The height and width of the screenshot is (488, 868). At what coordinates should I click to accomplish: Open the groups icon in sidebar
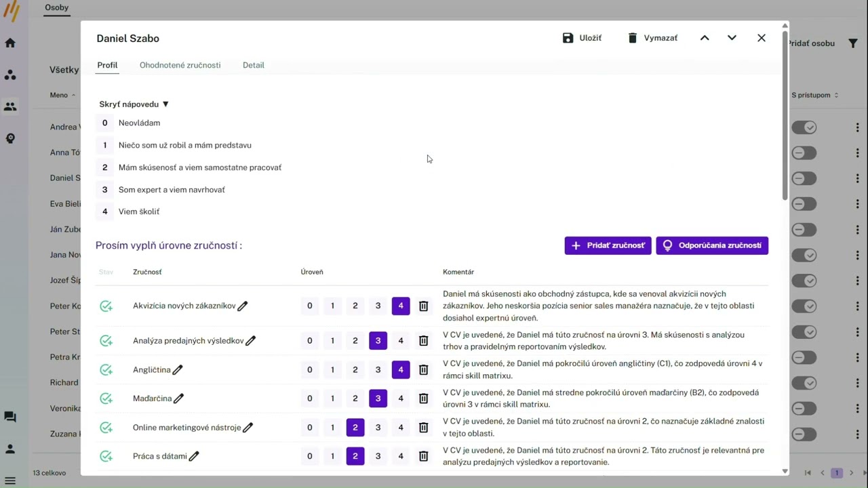[x=10, y=75]
